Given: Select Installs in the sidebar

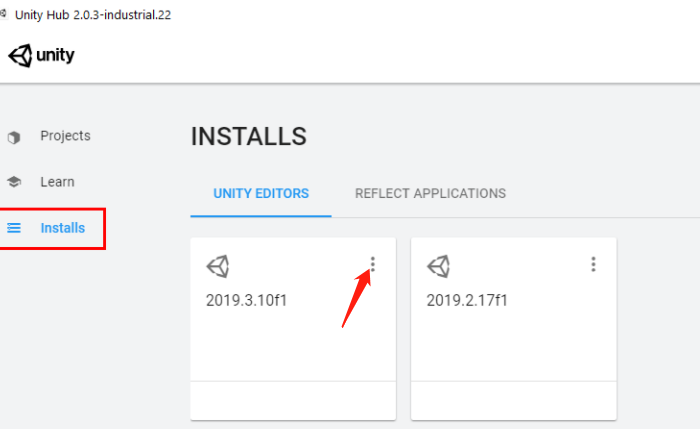Looking at the screenshot, I should (62, 228).
